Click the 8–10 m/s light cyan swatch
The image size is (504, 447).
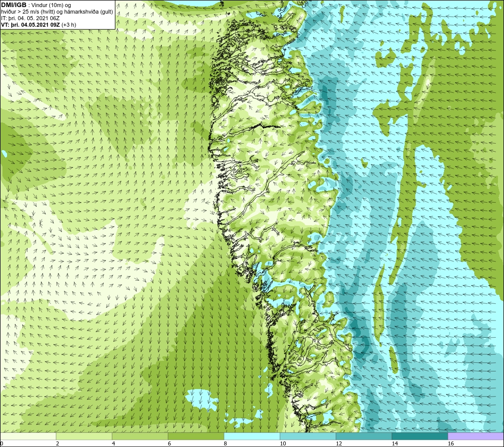coord(251,436)
